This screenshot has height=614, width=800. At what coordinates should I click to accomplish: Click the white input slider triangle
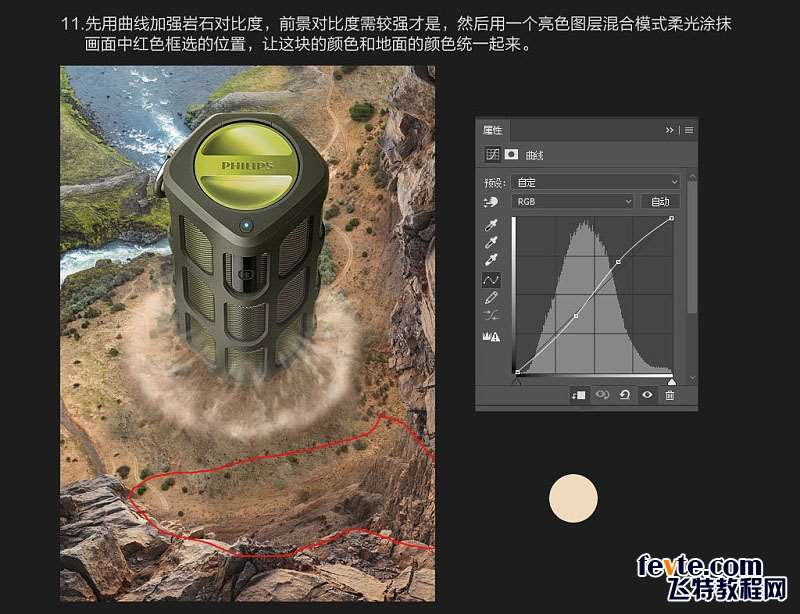672,381
